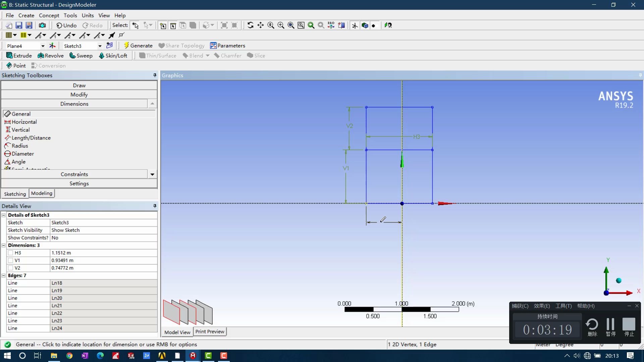Collapse the Edges: 7 section
644x362 pixels.
(x=4, y=276)
